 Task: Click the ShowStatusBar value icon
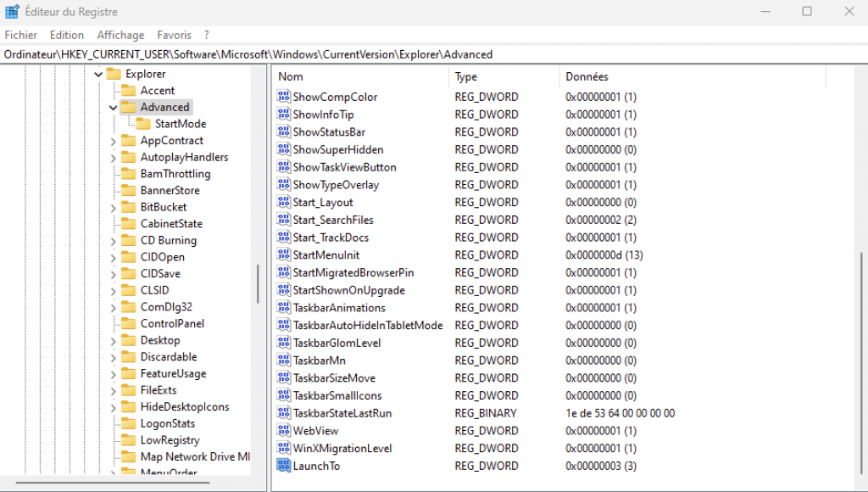point(283,131)
